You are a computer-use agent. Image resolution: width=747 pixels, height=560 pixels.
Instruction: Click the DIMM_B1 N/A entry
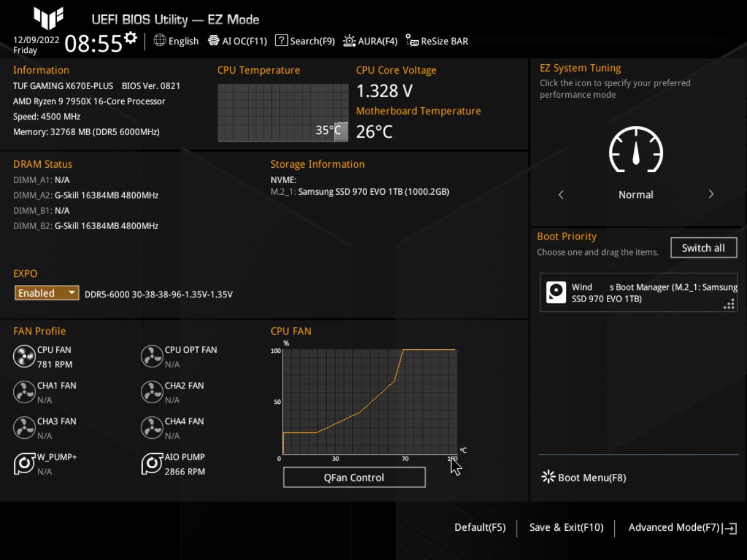(x=41, y=211)
